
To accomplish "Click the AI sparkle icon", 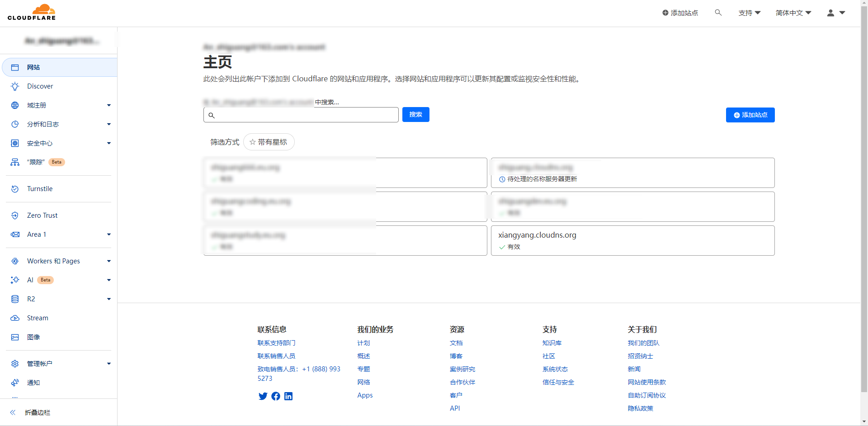I will tap(15, 280).
